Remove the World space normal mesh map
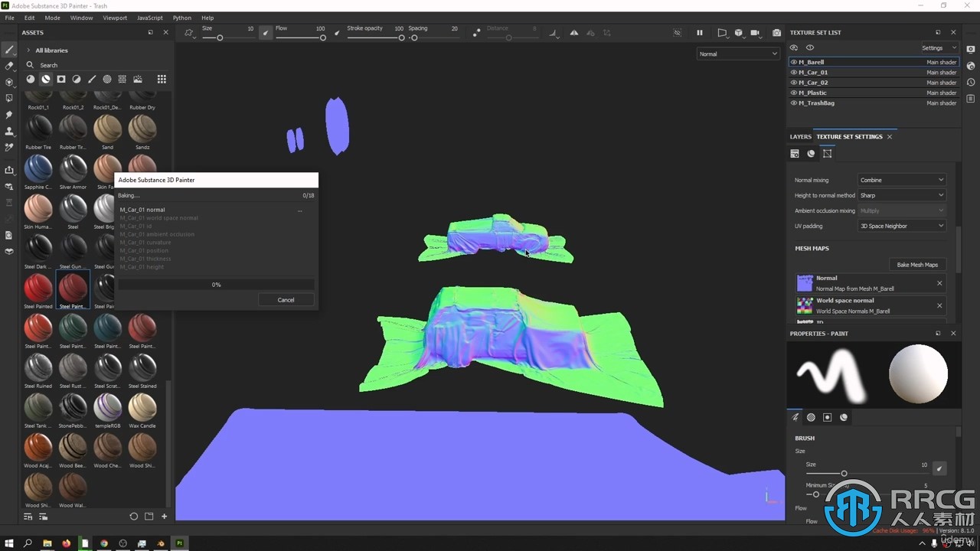The height and width of the screenshot is (551, 980). [x=939, y=305]
